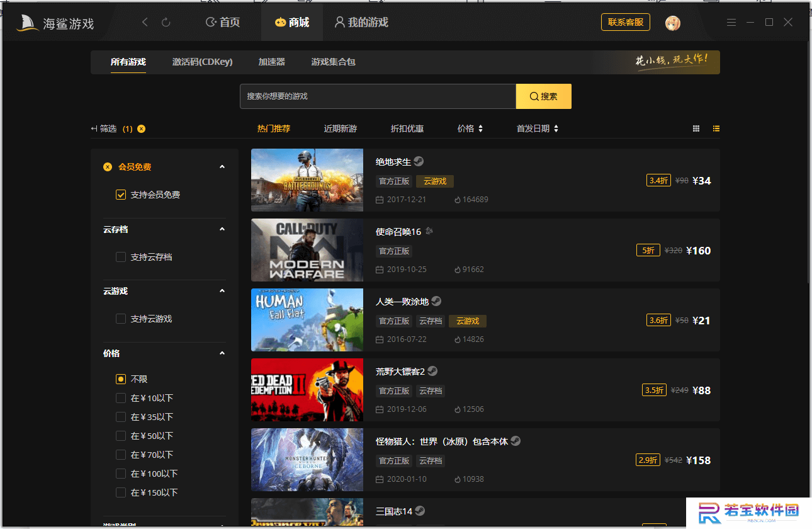Image resolution: width=812 pixels, height=529 pixels.
Task: Click calendar icon for 2019-12-06
Action: click(380, 409)
